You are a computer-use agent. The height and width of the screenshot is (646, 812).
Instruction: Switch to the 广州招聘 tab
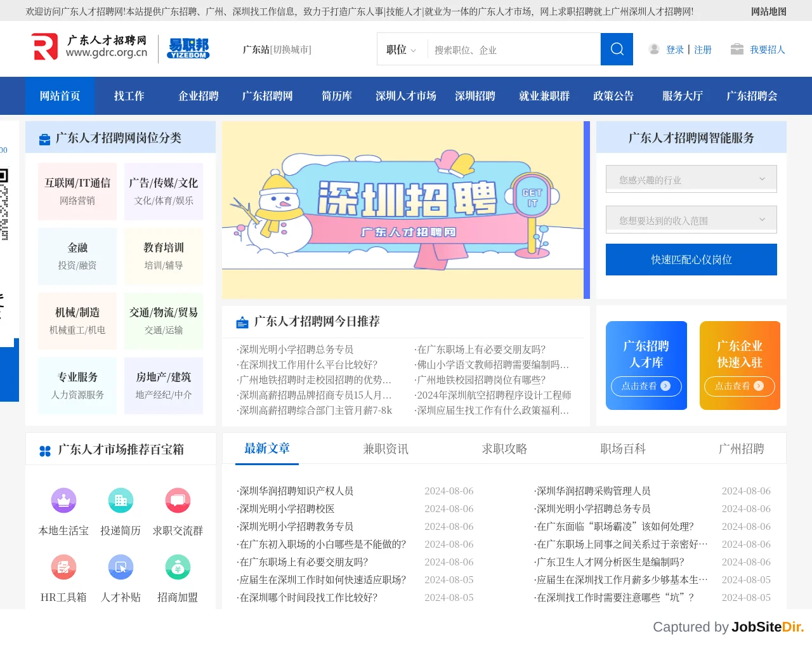(742, 449)
